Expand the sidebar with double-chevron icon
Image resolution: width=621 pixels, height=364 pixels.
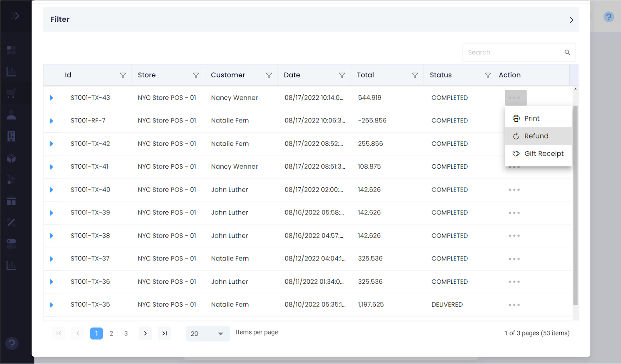point(15,16)
